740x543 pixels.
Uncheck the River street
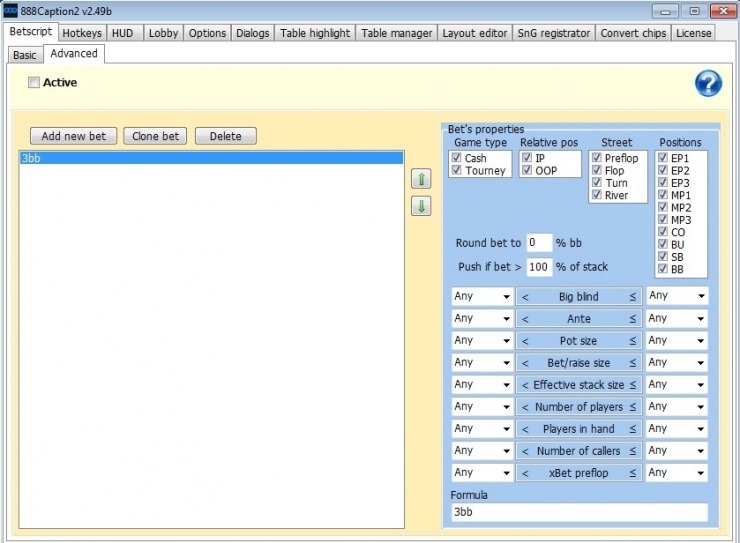pos(597,194)
